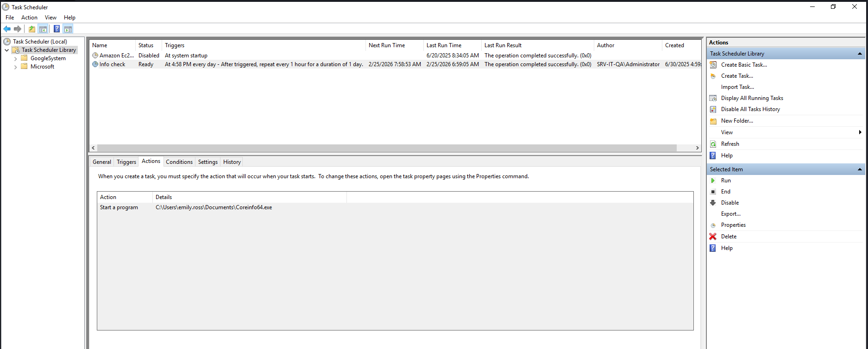Click Help icon under Selected Item
This screenshot has height=349, width=868.
tap(713, 248)
